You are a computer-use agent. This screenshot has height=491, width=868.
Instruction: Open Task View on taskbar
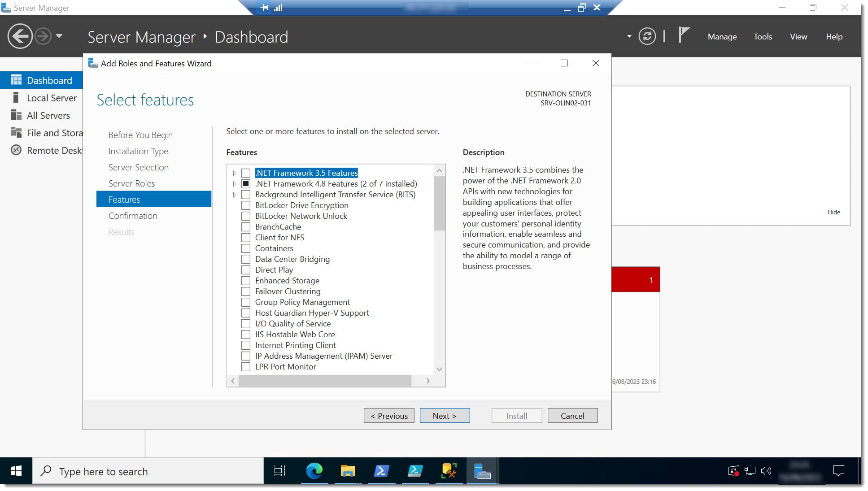pyautogui.click(x=280, y=471)
